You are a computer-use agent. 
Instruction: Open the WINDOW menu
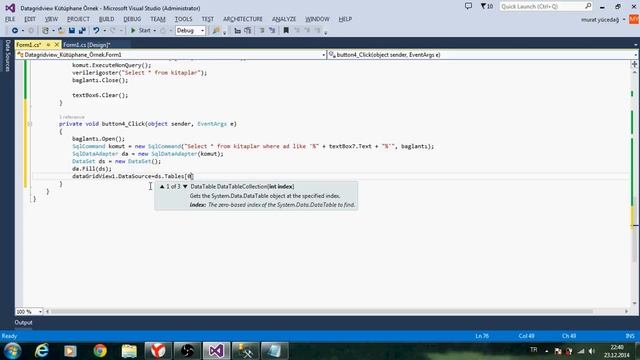[x=317, y=19]
